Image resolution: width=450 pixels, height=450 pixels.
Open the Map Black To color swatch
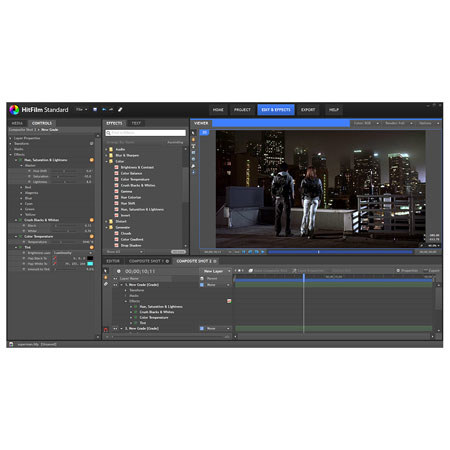[x=90, y=258]
